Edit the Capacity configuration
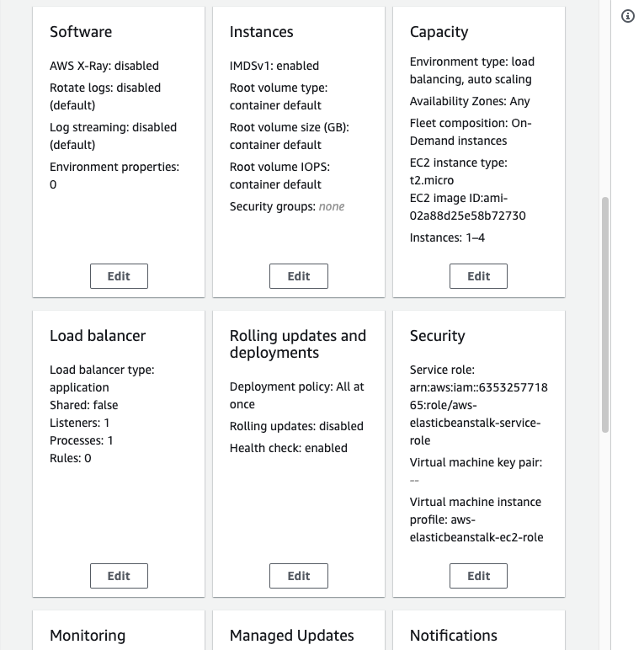 click(478, 276)
